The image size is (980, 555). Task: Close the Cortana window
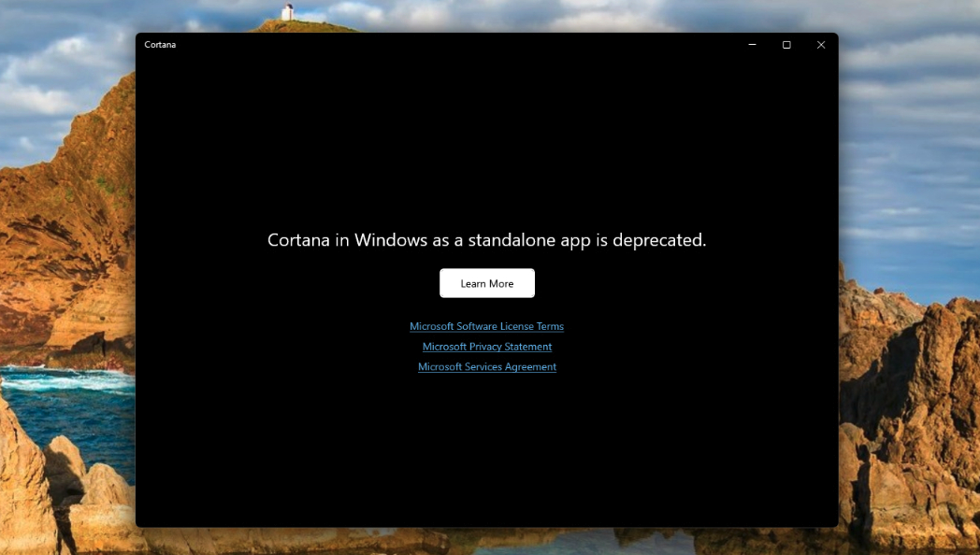tap(820, 45)
